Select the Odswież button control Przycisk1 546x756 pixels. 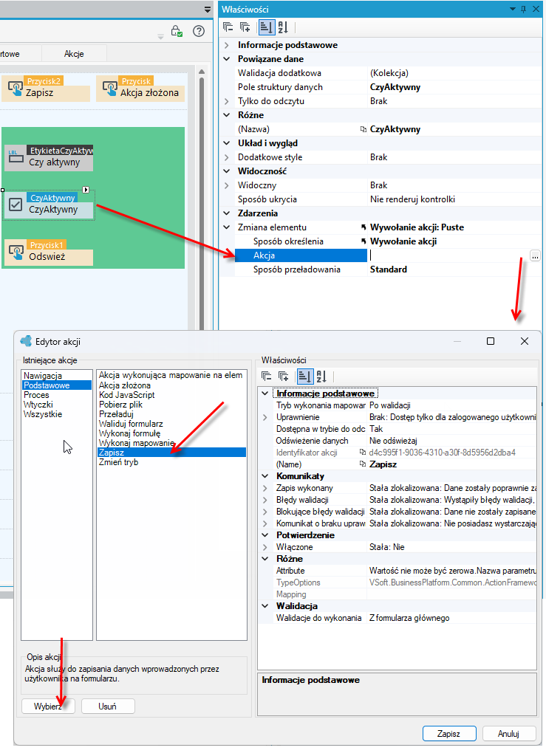pos(49,252)
